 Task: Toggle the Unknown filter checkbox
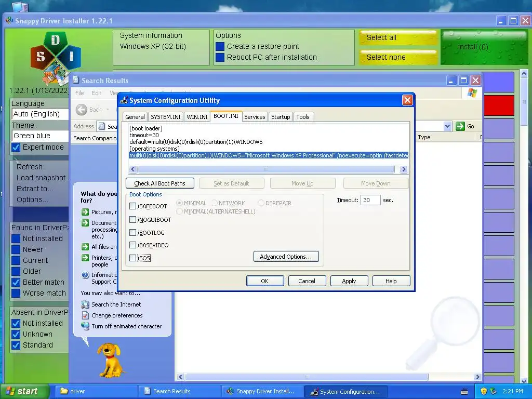click(16, 334)
